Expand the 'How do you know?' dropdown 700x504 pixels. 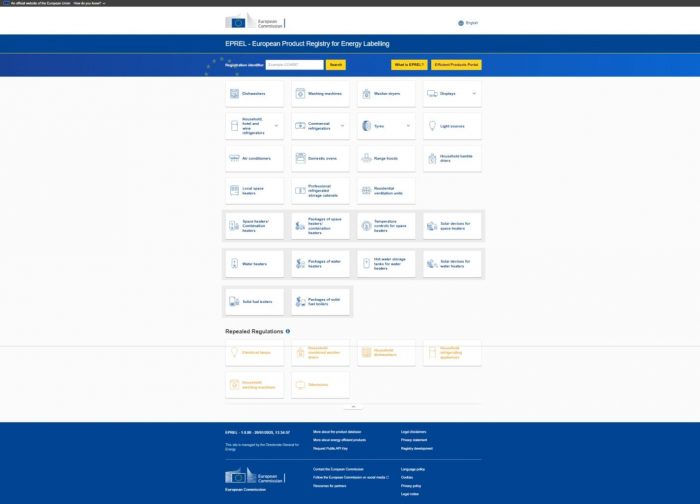(90, 3)
